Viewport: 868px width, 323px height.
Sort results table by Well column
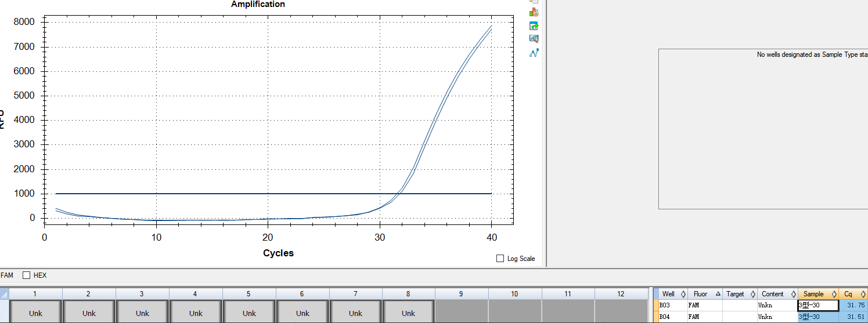point(673,294)
